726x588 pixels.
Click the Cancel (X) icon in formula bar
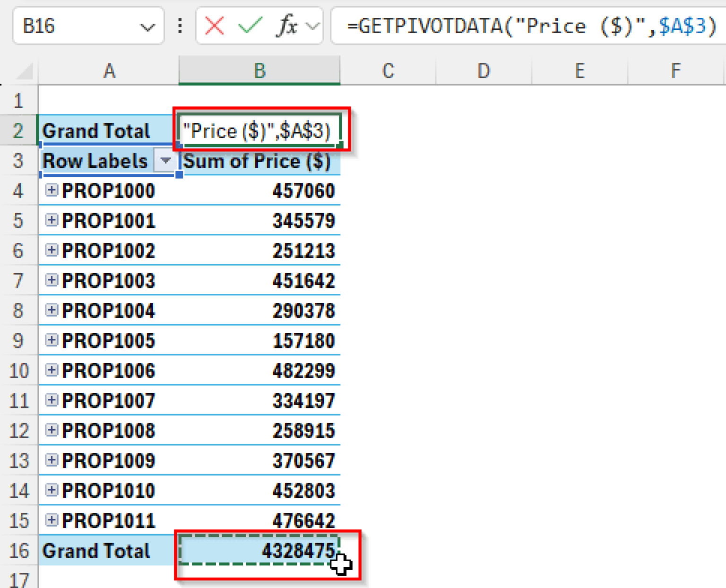click(x=214, y=26)
